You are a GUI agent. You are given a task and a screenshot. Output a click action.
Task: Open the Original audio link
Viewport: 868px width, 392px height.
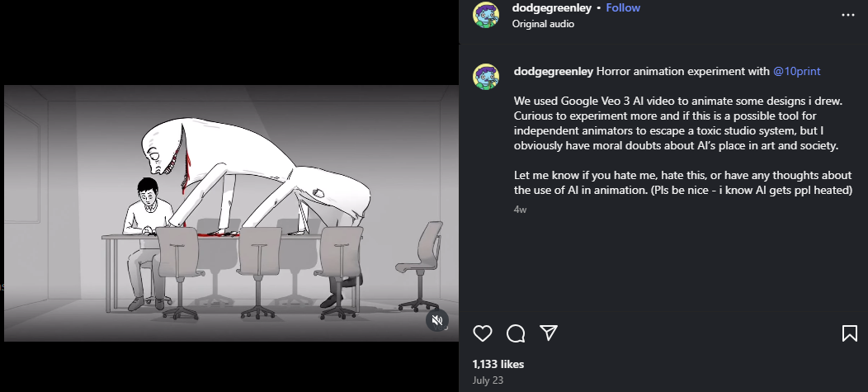click(543, 24)
